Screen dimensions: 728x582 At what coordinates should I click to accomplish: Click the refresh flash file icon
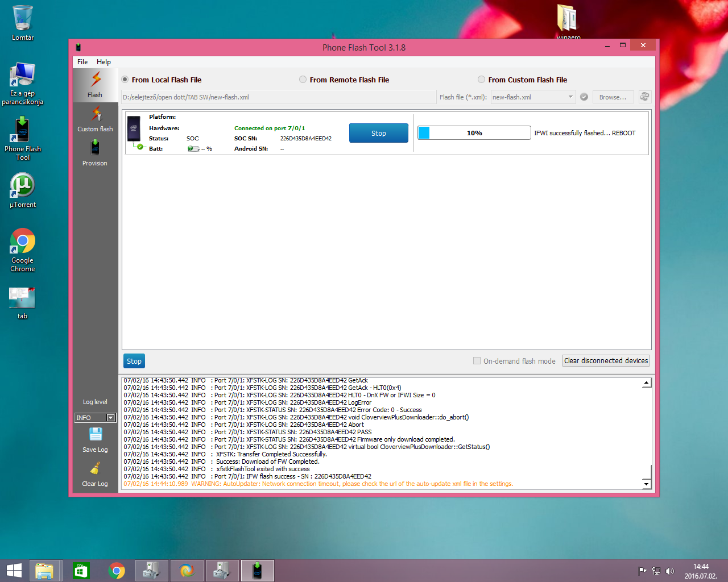(644, 97)
